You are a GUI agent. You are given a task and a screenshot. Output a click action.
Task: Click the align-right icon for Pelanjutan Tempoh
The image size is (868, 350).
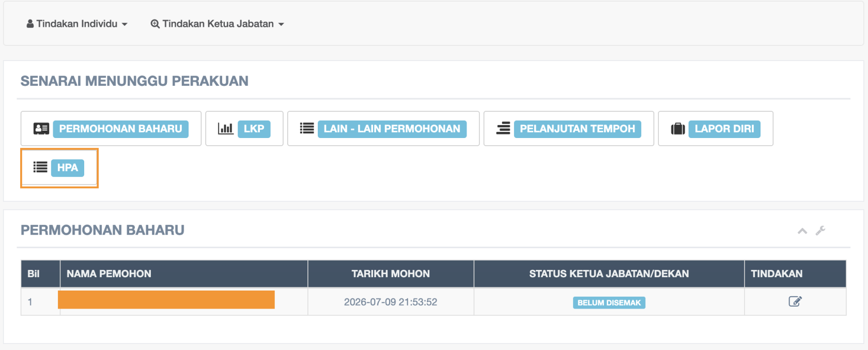point(503,128)
